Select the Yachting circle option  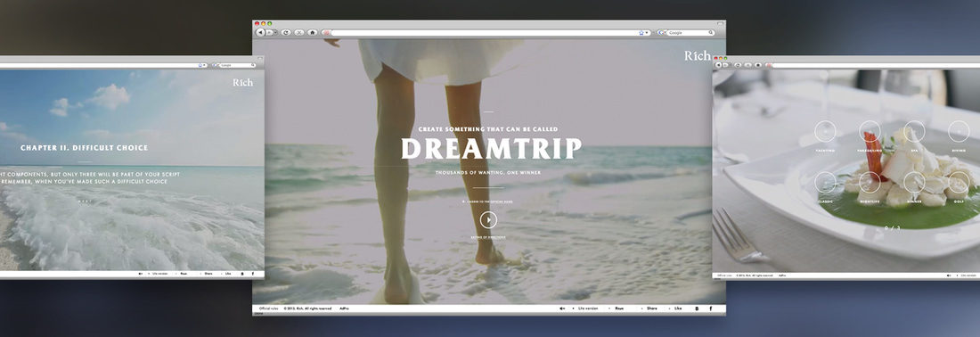click(825, 131)
